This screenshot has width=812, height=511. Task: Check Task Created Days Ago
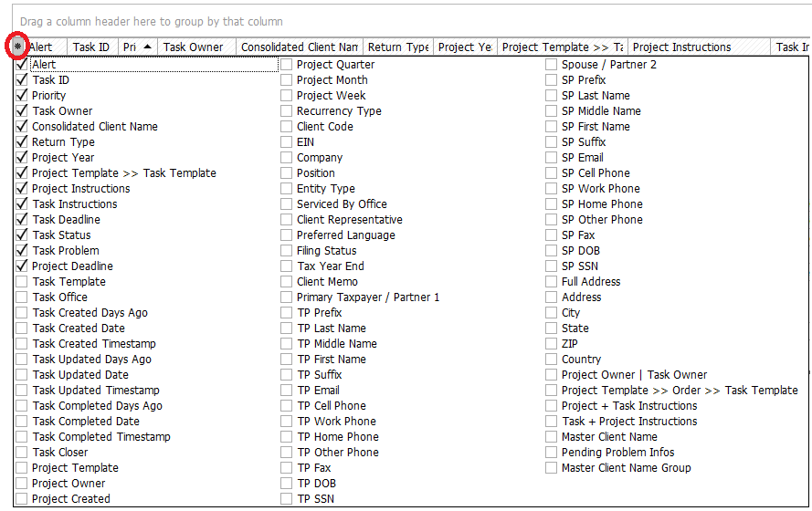coord(22,313)
